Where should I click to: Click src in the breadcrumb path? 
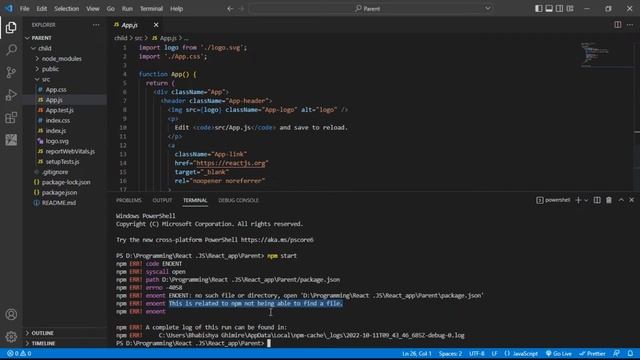click(x=138, y=38)
